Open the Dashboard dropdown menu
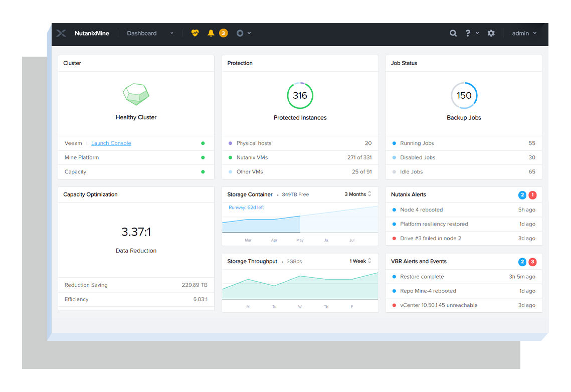 point(150,33)
